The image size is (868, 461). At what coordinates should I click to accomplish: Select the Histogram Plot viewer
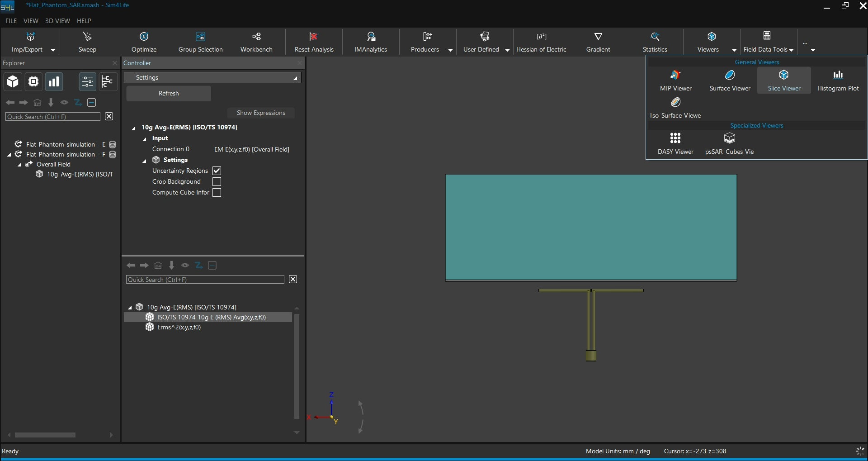click(838, 81)
